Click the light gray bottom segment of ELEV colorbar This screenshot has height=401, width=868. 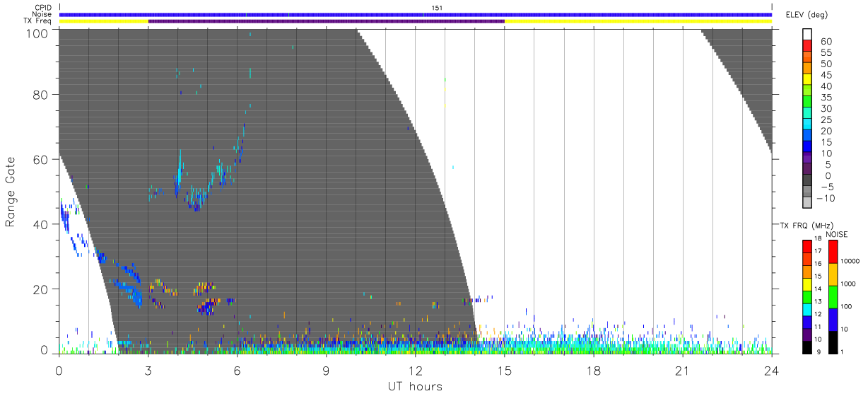[807, 203]
